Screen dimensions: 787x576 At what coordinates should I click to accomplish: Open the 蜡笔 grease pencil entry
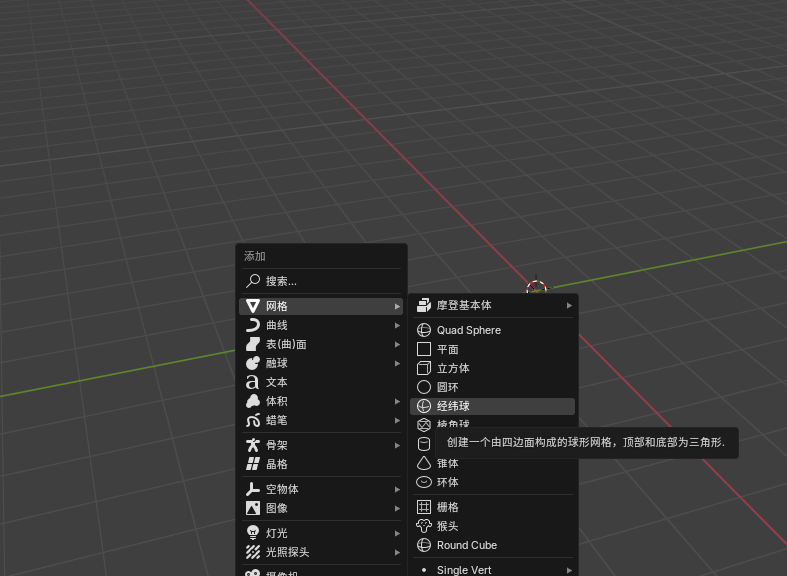pyautogui.click(x=321, y=420)
